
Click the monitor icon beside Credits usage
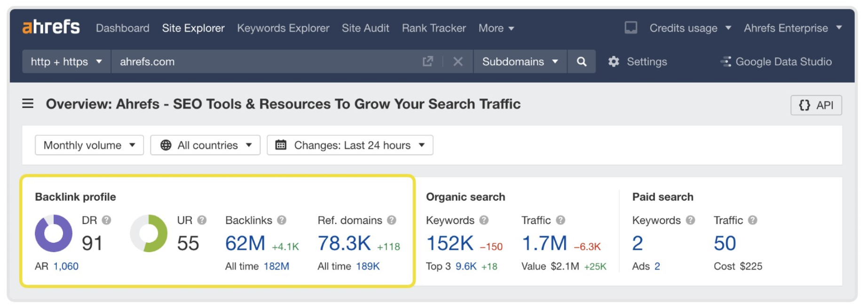[x=631, y=28]
